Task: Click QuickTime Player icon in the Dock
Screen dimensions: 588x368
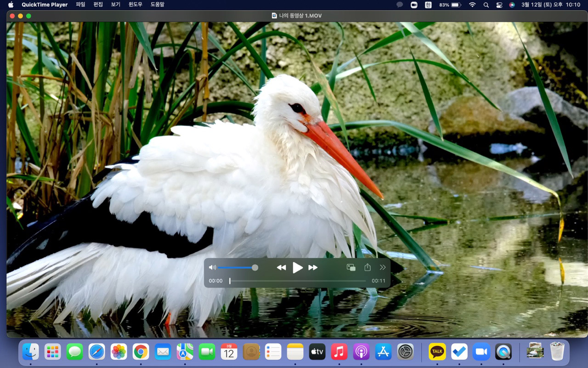Action: [503, 352]
